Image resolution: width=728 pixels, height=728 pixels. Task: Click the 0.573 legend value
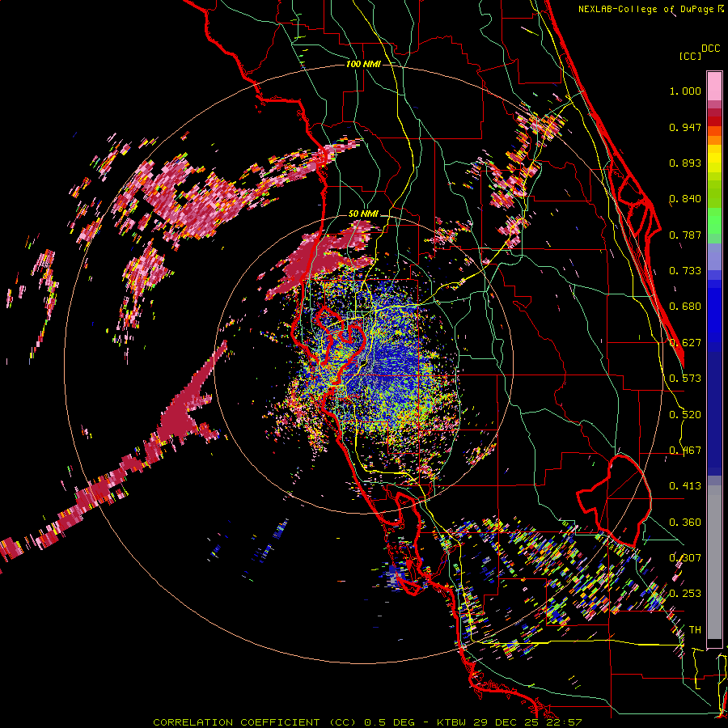(685, 379)
